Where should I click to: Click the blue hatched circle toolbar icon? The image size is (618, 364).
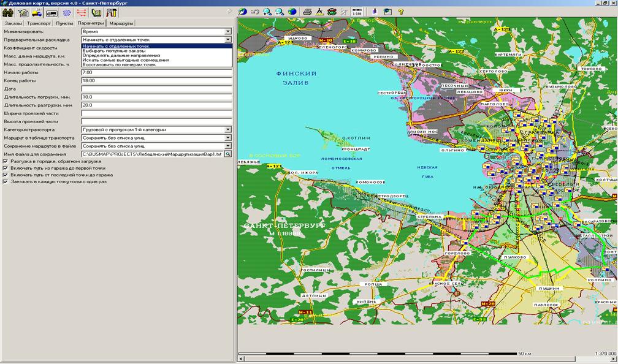tap(67, 12)
